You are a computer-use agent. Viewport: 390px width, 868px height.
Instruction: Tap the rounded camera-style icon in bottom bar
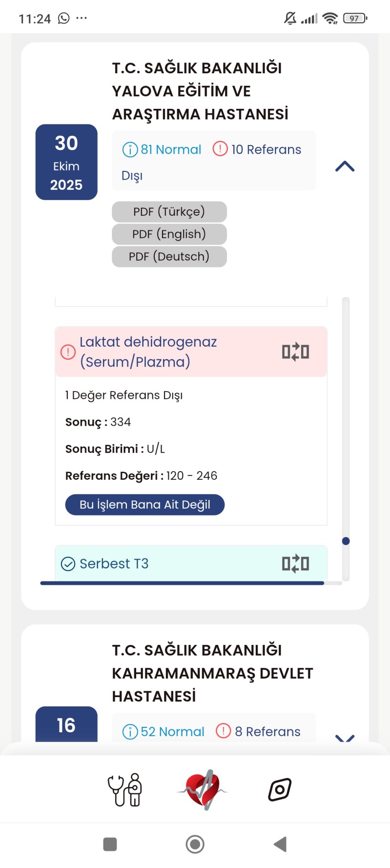click(280, 789)
